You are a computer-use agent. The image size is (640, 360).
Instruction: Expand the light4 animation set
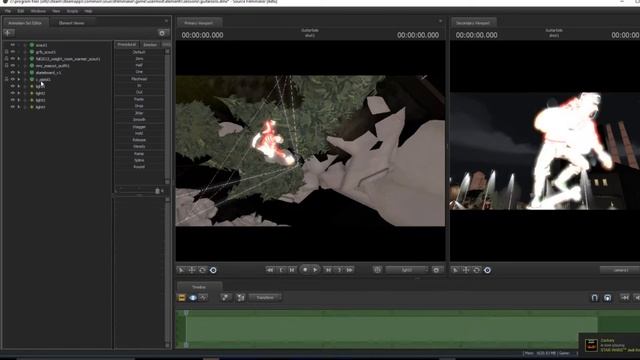(19, 107)
